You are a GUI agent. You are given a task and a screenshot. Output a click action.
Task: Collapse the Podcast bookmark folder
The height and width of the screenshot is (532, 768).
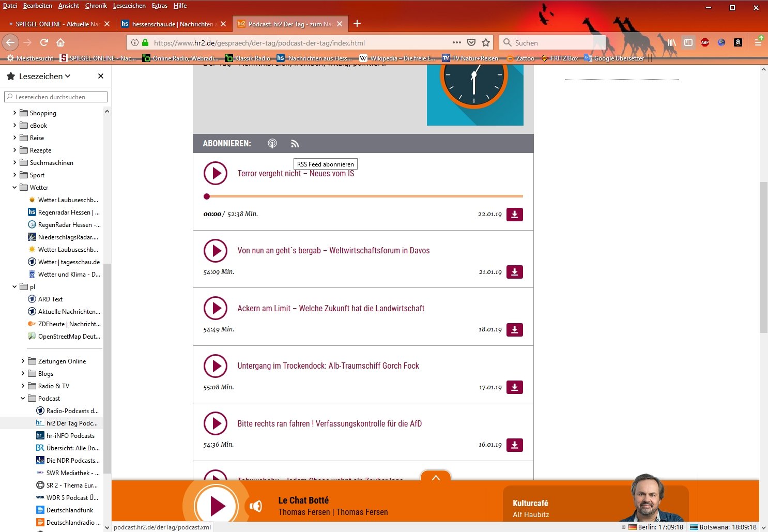click(x=23, y=398)
